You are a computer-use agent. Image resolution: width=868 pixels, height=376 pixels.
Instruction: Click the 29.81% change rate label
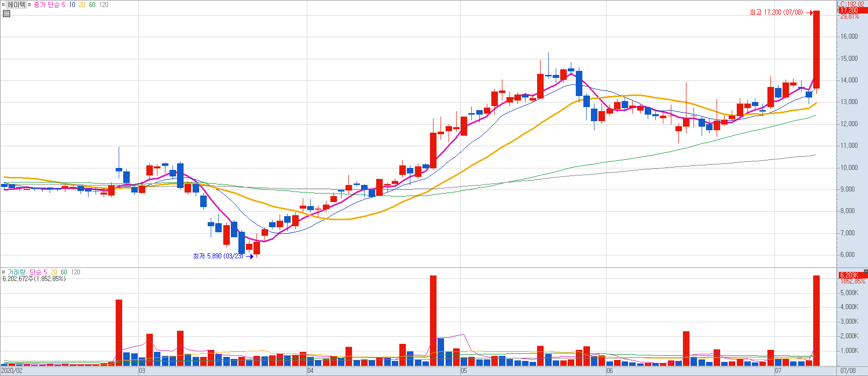[x=850, y=17]
